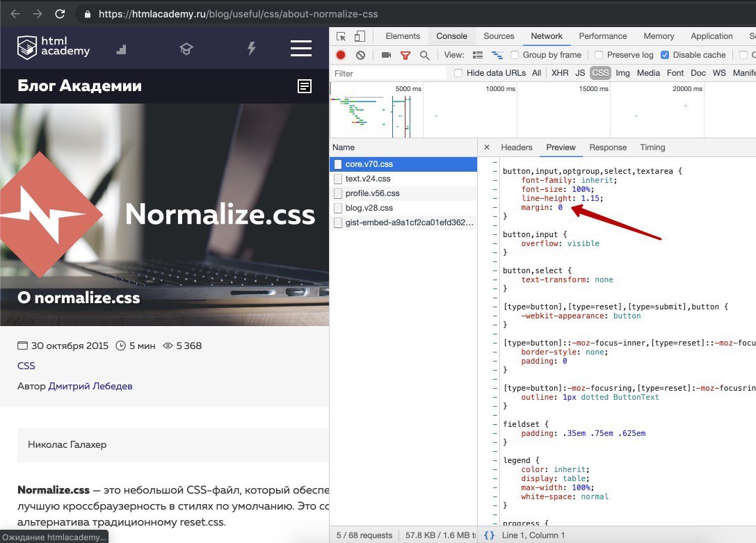This screenshot has width=756, height=543.
Task: Show the Response tab
Action: (608, 147)
